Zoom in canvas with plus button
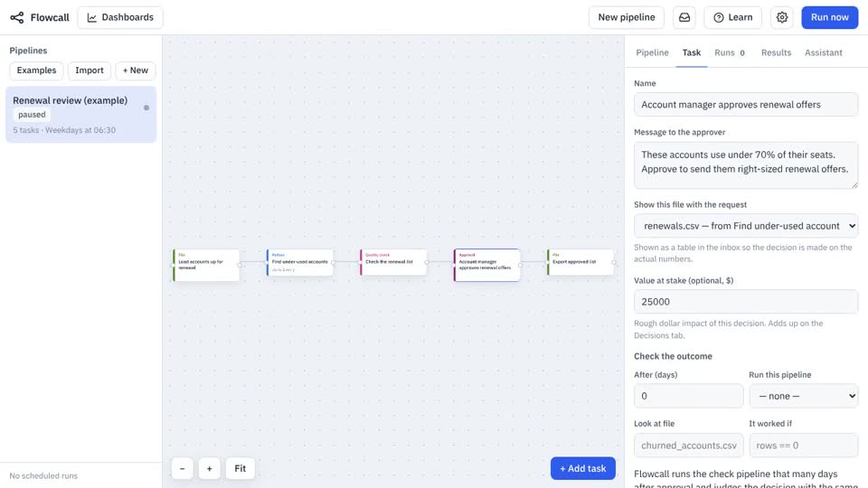Viewport: 868px width, 488px height. 209,468
